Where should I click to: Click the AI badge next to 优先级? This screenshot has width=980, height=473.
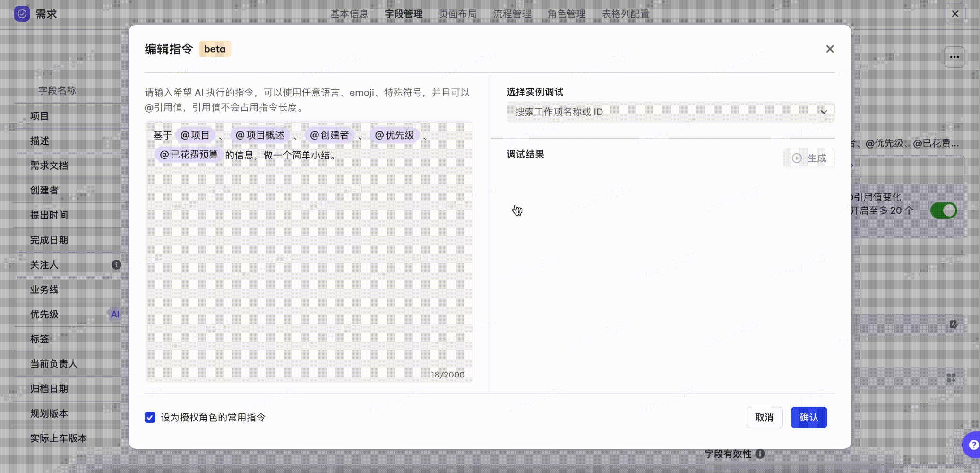click(x=115, y=314)
